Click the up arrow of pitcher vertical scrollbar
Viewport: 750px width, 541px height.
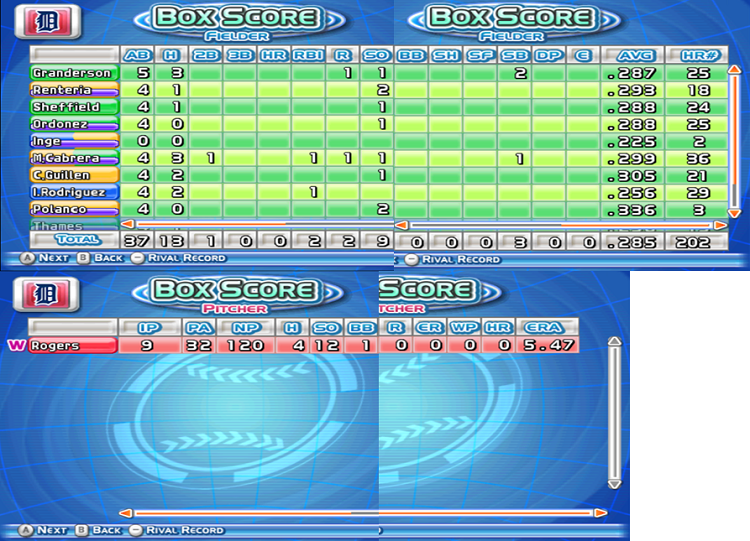click(x=614, y=341)
